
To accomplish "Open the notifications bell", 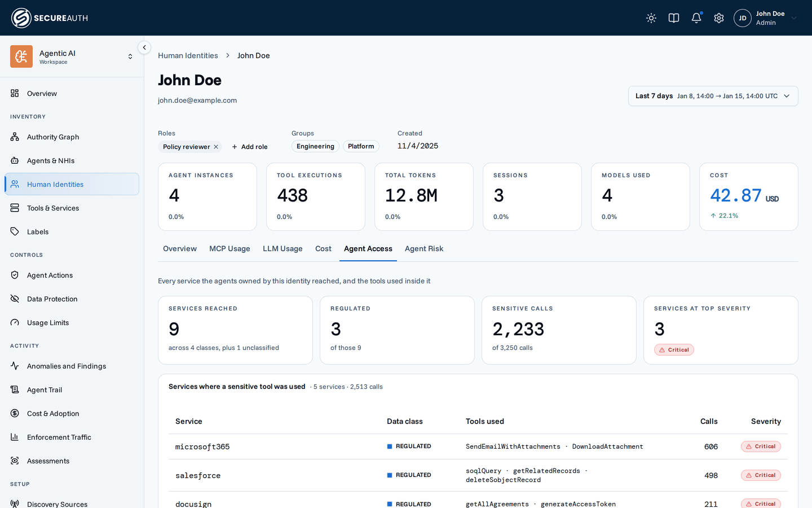I will coord(696,18).
